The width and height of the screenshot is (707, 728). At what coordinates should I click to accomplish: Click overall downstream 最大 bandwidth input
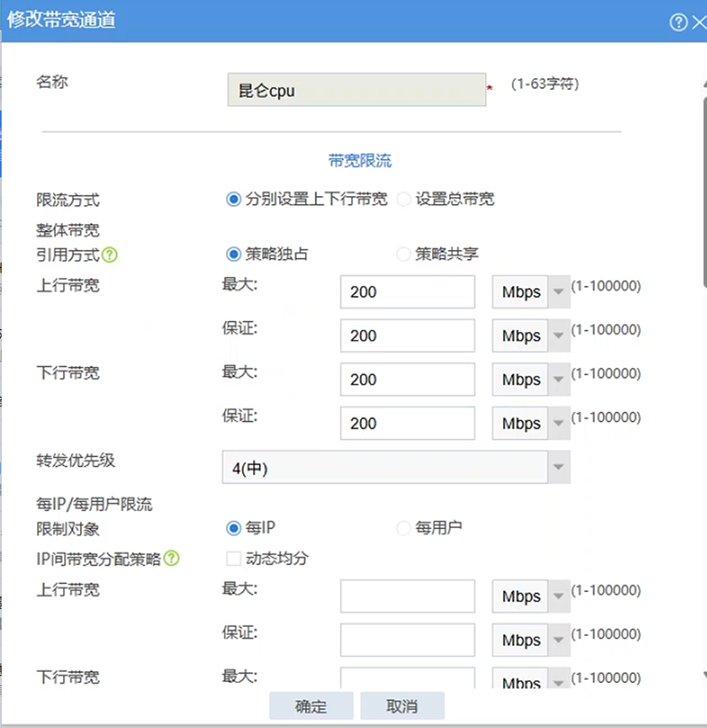coord(407,379)
